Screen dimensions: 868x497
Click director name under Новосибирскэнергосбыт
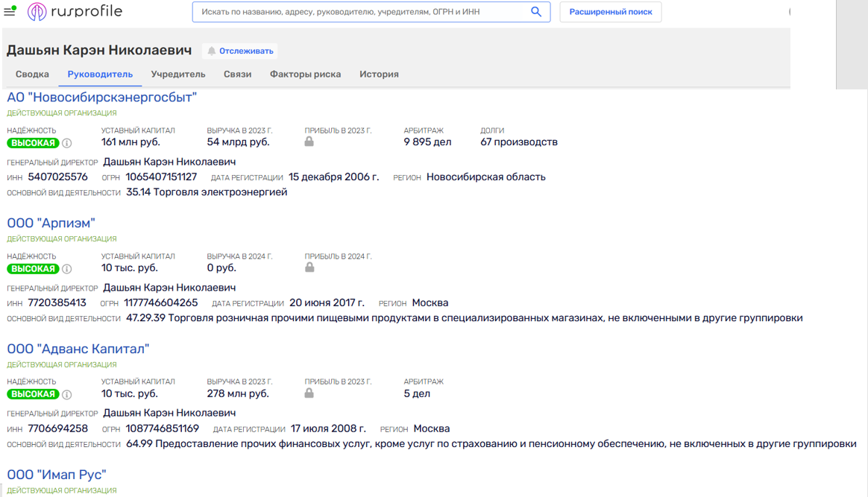(169, 162)
